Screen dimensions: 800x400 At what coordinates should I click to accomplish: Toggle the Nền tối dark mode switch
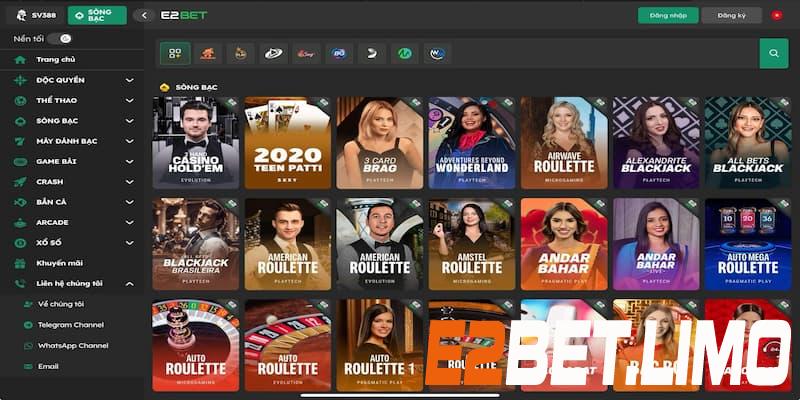pyautogui.click(x=62, y=39)
